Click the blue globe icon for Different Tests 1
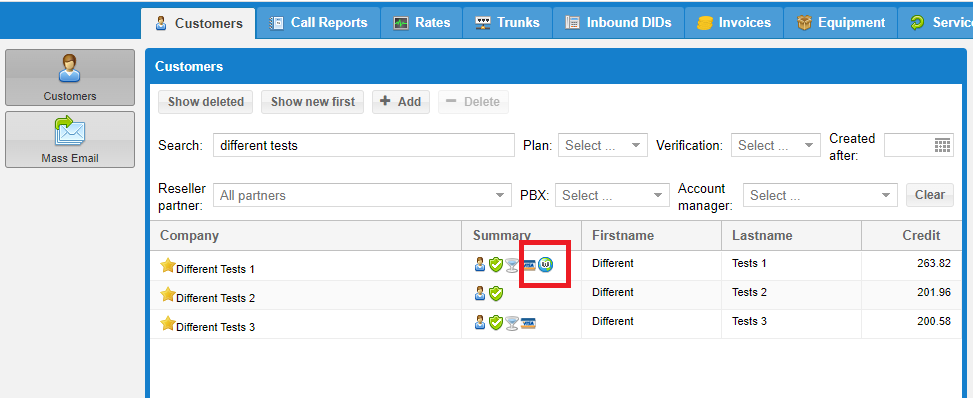973x398 pixels. point(545,265)
